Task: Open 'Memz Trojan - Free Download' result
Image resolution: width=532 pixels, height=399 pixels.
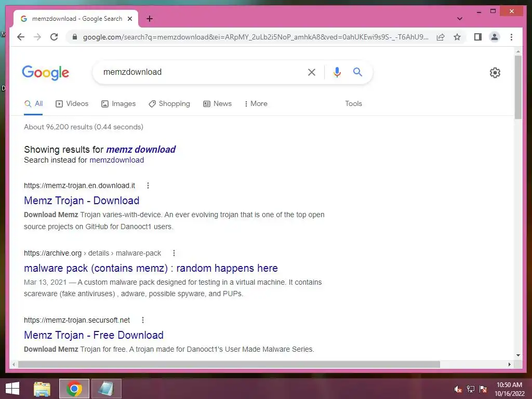Action: coord(94,335)
